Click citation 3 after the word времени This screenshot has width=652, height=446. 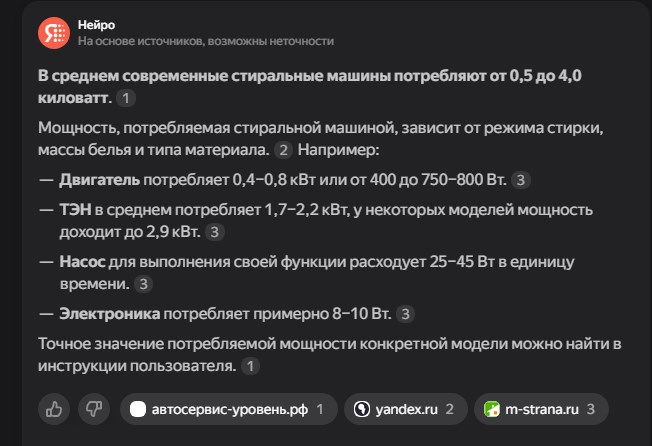click(143, 284)
